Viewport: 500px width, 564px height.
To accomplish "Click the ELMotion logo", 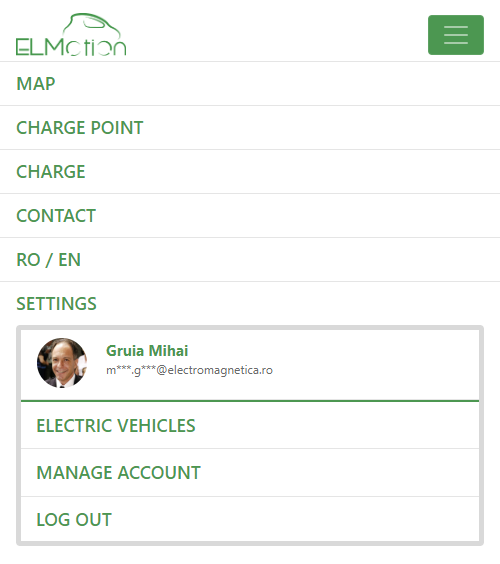I will point(71,35).
